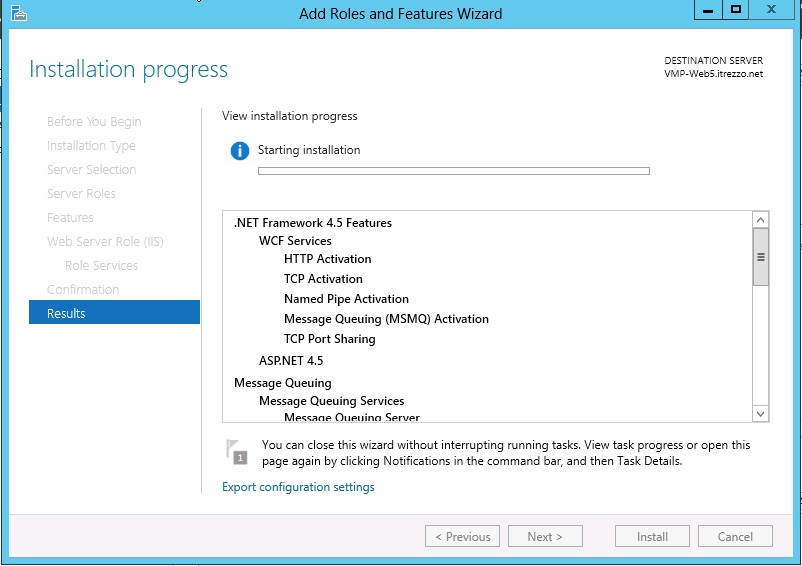Go to the Confirmation step
Viewport: 802px width, 566px height.
click(x=83, y=290)
